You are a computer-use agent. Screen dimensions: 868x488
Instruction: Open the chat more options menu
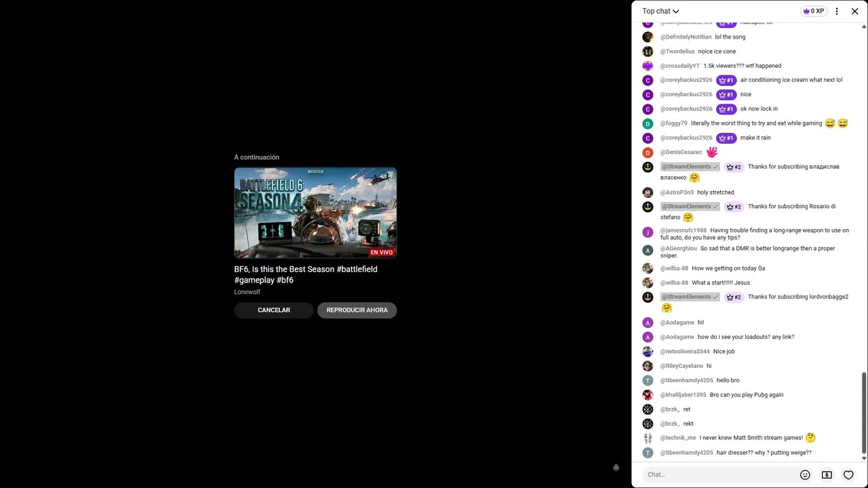click(837, 12)
